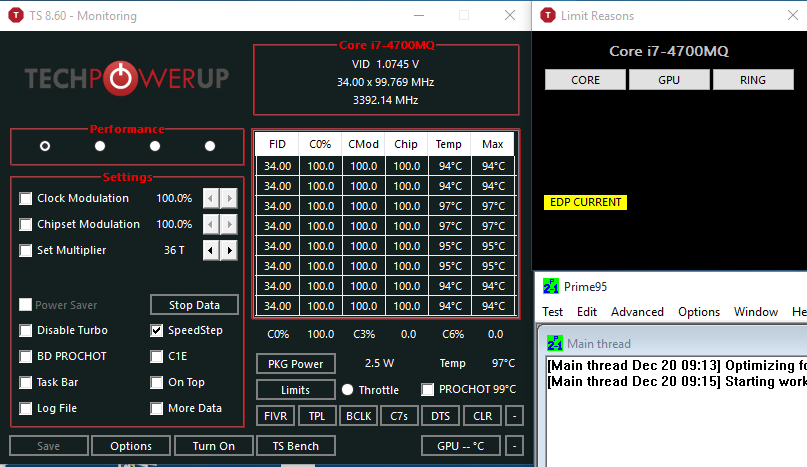The height and width of the screenshot is (467, 807).
Task: Click CORE button in Limit Reasons
Action: (585, 80)
